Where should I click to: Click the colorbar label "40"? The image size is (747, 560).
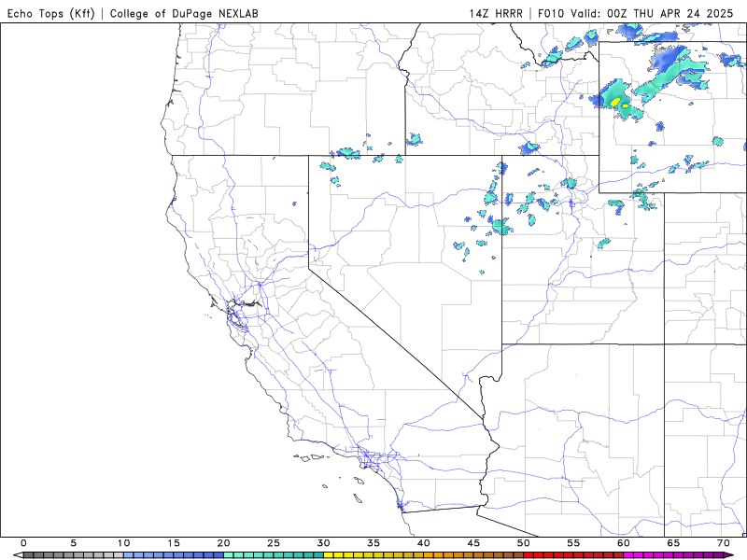(x=424, y=543)
